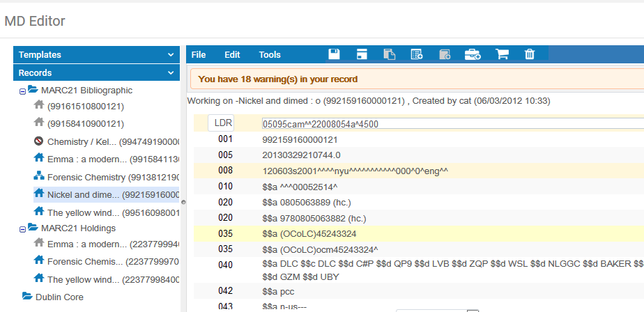The height and width of the screenshot is (312, 644).
Task: Open the File menu
Action: coord(199,54)
